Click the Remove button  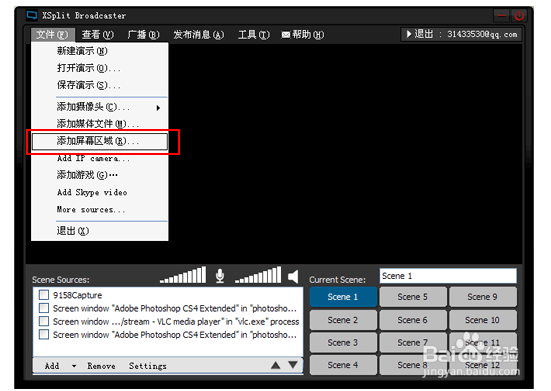click(101, 366)
